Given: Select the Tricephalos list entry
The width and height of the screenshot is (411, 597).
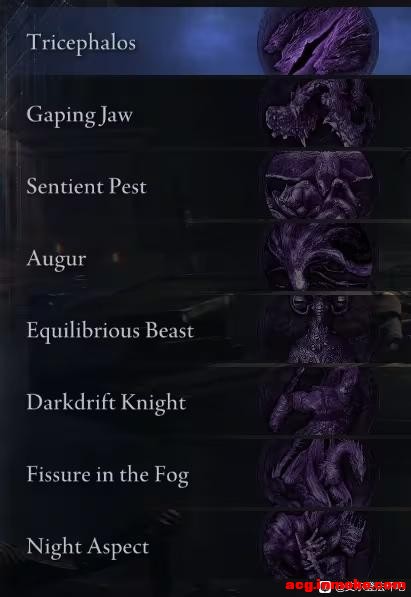Looking at the screenshot, I should pos(81,42).
